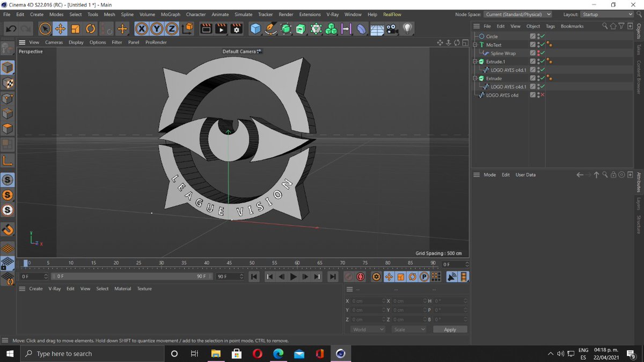This screenshot has height=362, width=644.
Task: Enable the LOGO AYES c4d object red cross
Action: pos(543,95)
